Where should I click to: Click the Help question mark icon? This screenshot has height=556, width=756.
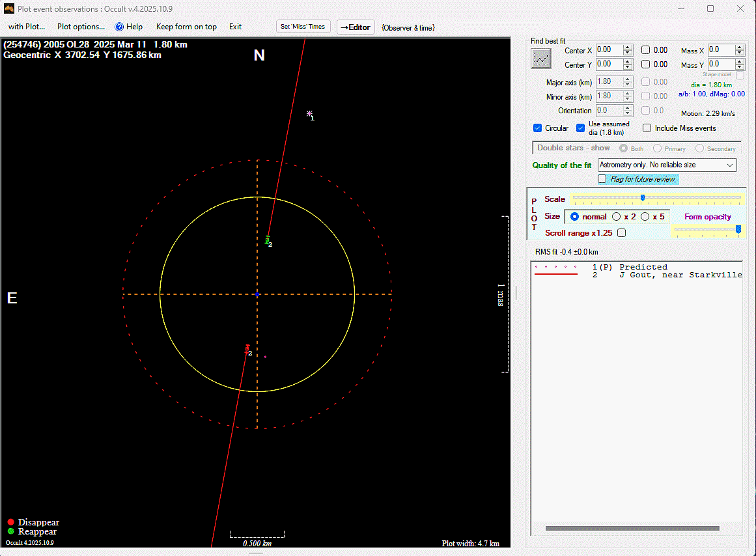click(119, 27)
